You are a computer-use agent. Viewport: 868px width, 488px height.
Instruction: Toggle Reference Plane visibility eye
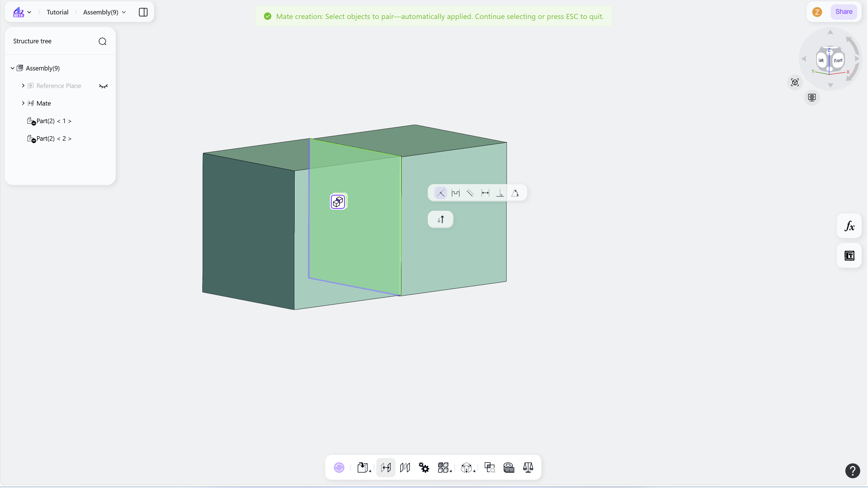click(x=104, y=86)
